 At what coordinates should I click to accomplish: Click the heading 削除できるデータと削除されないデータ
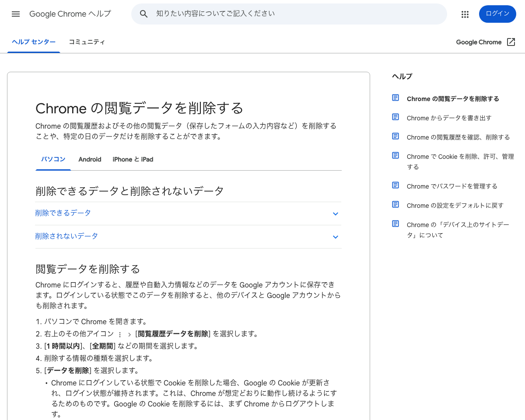129,191
